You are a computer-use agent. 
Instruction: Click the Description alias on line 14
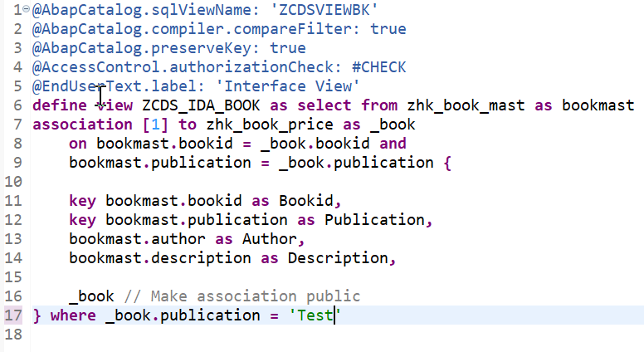point(342,258)
